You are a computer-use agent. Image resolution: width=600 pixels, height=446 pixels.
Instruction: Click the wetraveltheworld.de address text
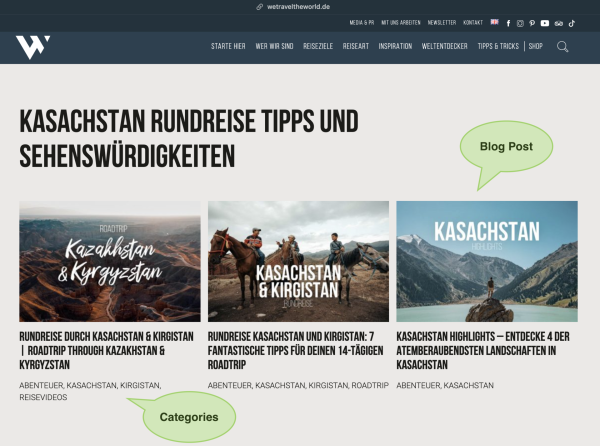(x=298, y=7)
